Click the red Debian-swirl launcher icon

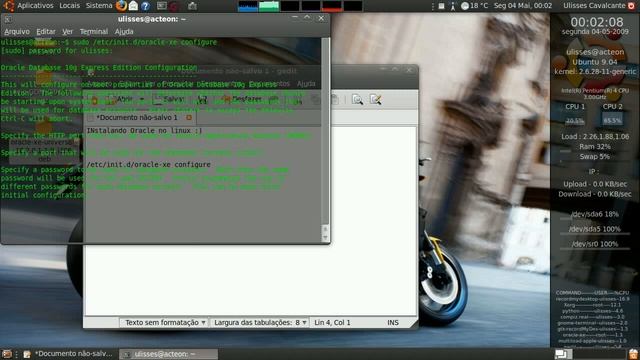(x=174, y=6)
